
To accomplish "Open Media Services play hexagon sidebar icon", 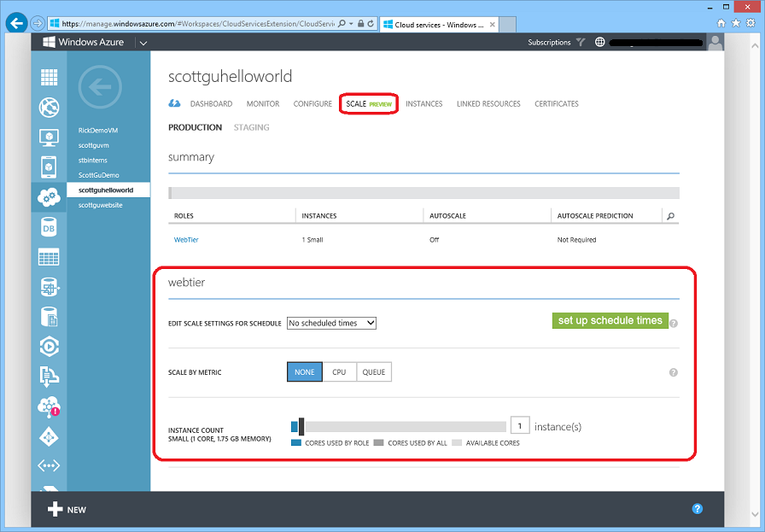I will [49, 347].
